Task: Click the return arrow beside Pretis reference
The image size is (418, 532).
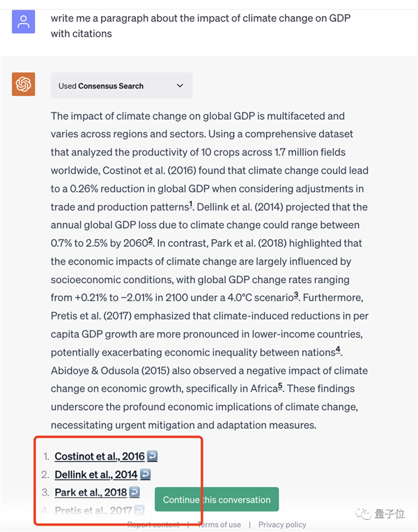Action: 139,510
